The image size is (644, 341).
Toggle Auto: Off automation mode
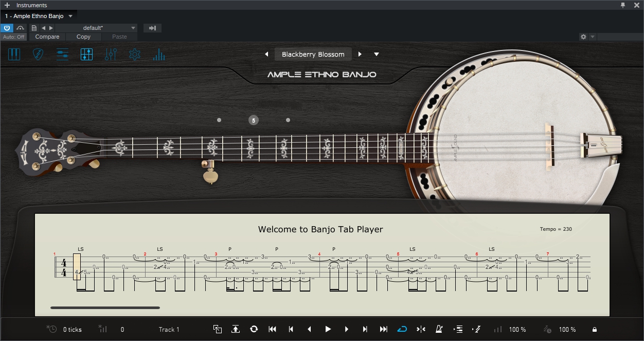[x=14, y=37]
